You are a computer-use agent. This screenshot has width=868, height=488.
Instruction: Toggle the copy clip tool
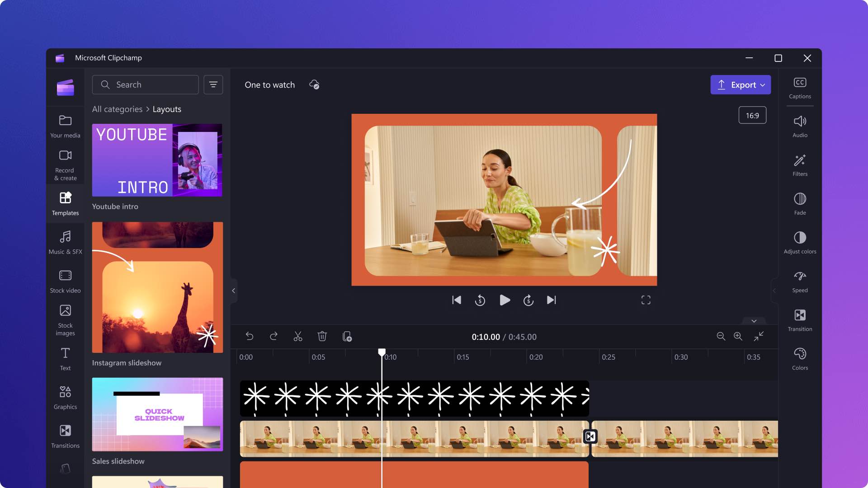[x=346, y=337]
